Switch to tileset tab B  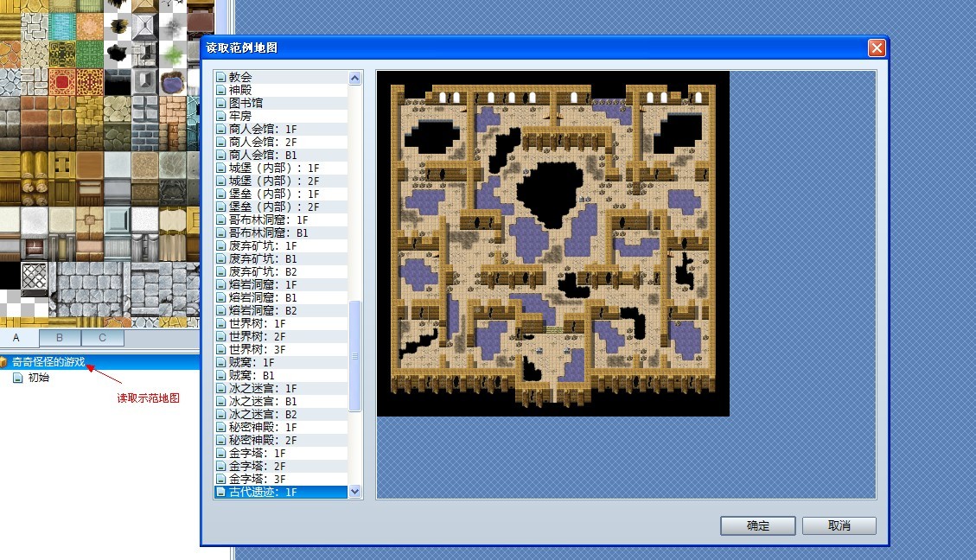pos(60,337)
